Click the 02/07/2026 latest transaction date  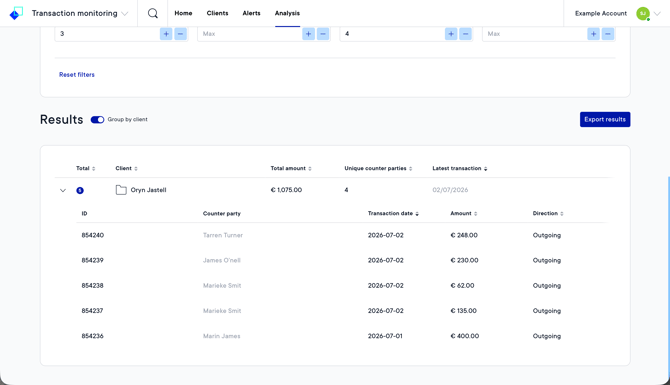tap(450, 190)
